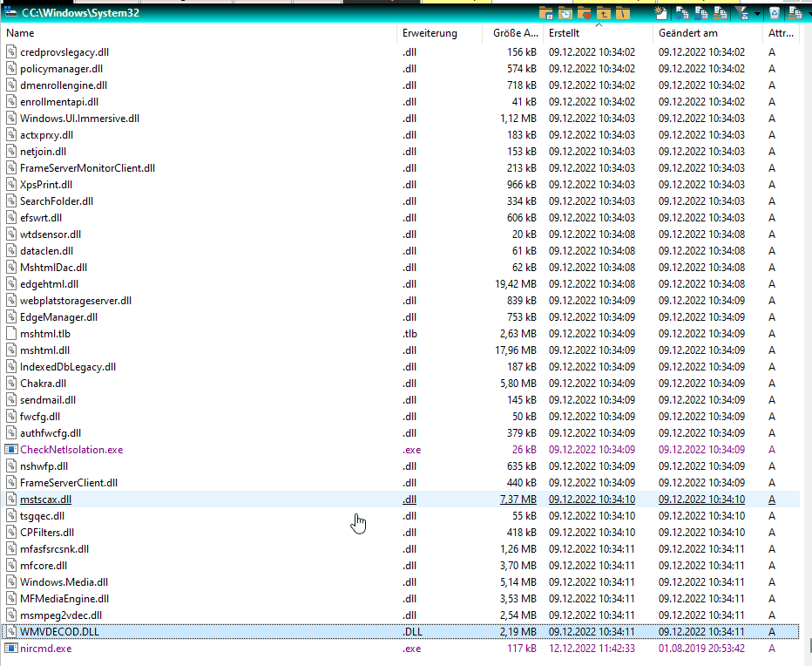Click the CheckNetIsolation.exe application icon
The height and width of the screenshot is (666, 812).
pyautogui.click(x=10, y=449)
